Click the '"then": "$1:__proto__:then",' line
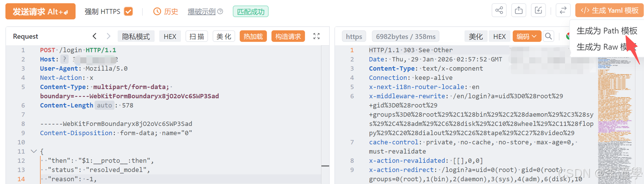Viewport: 644px width, 184px height. coord(101,161)
